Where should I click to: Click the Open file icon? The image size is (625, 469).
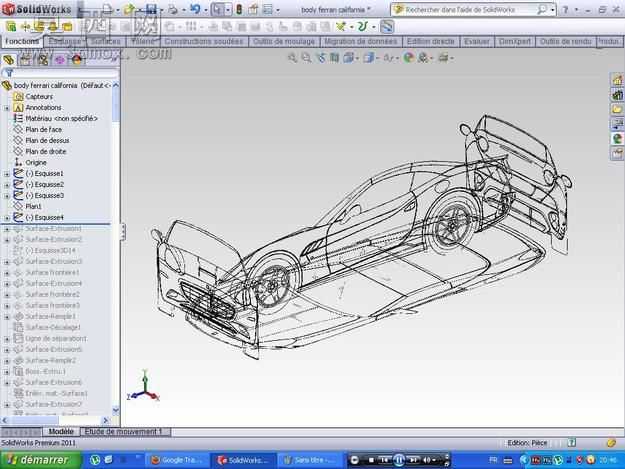(129, 9)
